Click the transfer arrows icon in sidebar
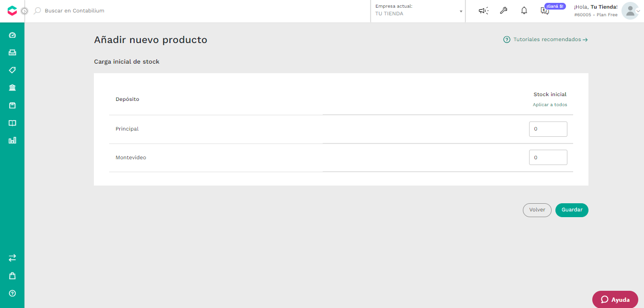The width and height of the screenshot is (644, 308). coord(12,258)
